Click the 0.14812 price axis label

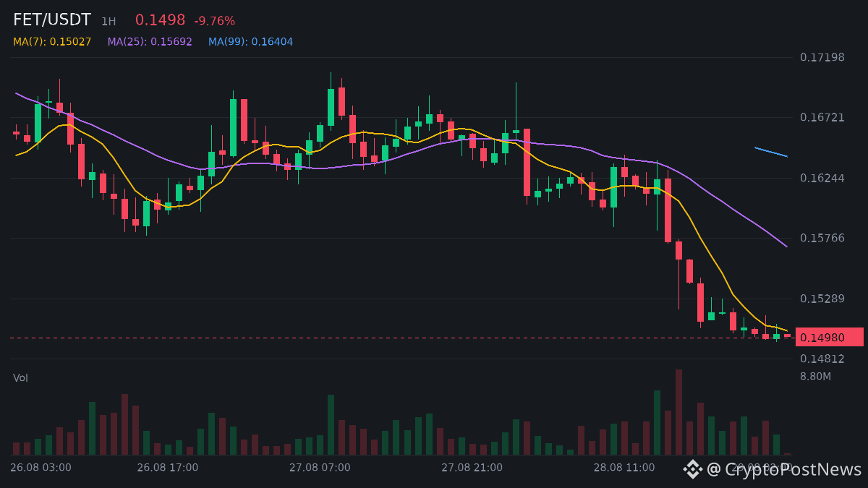coord(822,359)
